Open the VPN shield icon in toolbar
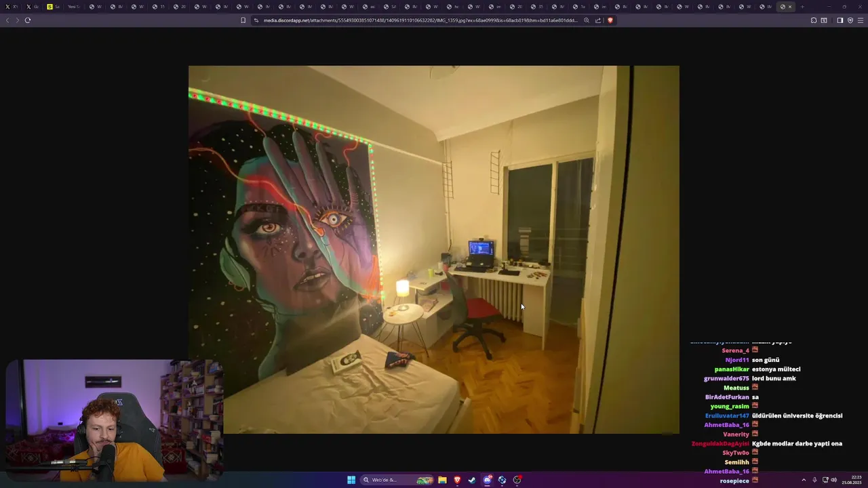Screen dimensions: 868x488 pos(850,20)
